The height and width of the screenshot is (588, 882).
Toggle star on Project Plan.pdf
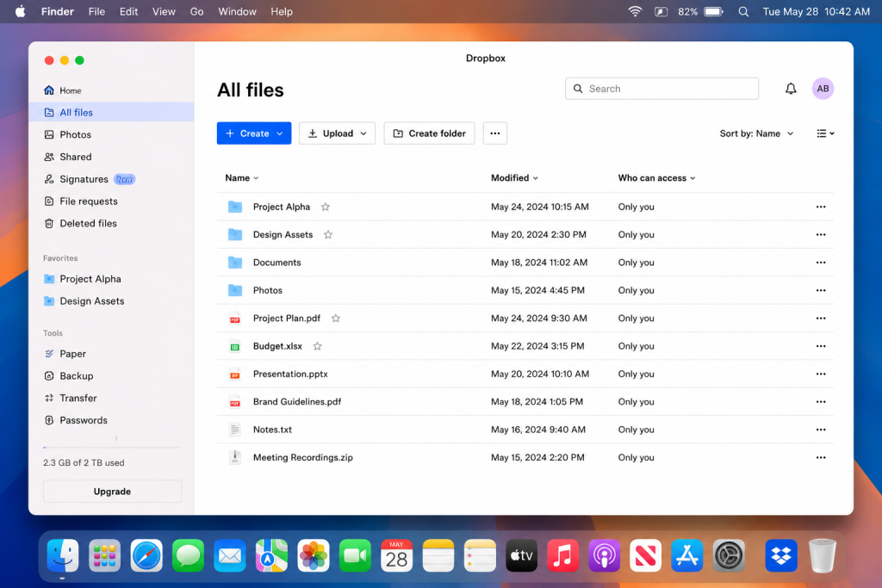pos(336,319)
